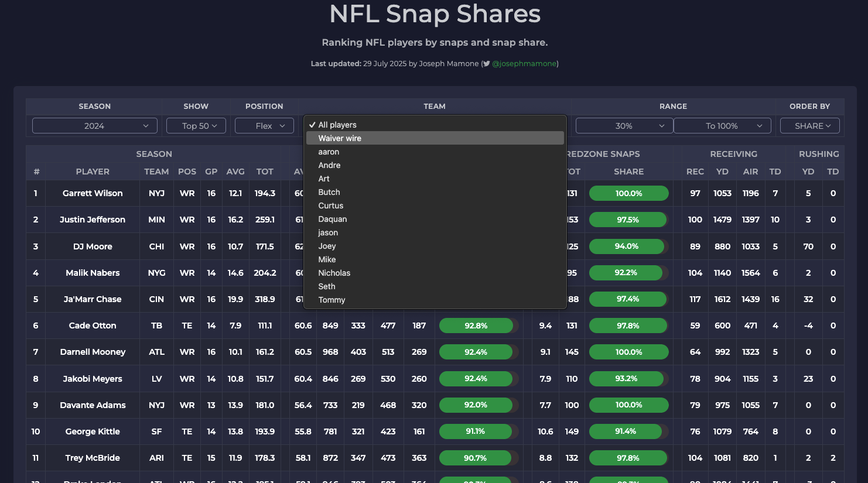Click DJ Moore's rushing yards value 70
868x483 pixels.
pos(808,246)
